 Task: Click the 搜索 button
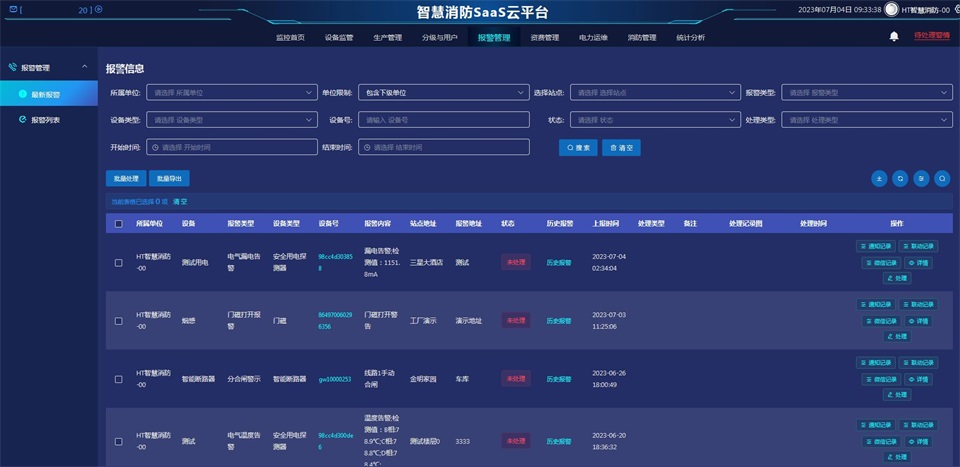[x=578, y=148]
